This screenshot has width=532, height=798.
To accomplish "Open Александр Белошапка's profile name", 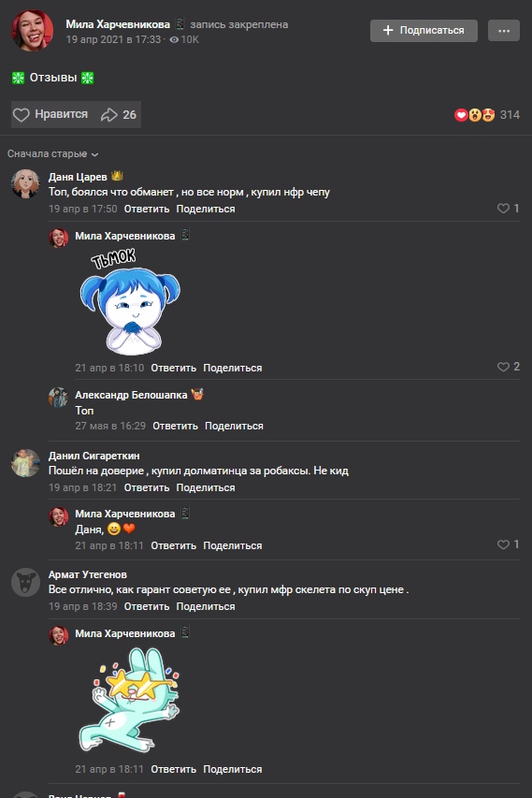I will point(131,395).
